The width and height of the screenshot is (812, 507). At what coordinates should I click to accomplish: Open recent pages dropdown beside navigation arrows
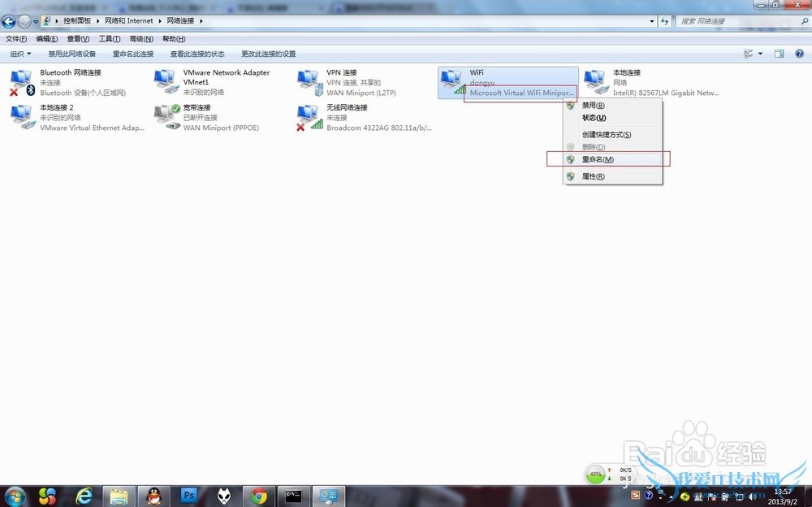pos(35,22)
